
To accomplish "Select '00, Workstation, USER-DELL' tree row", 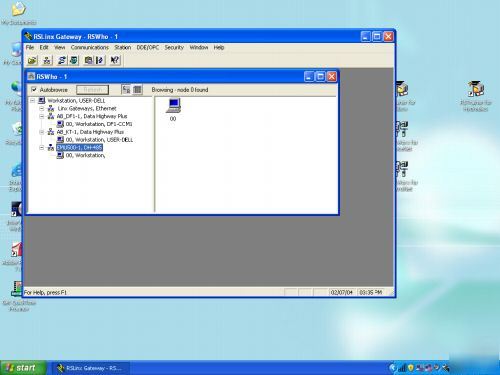I will click(x=99, y=140).
